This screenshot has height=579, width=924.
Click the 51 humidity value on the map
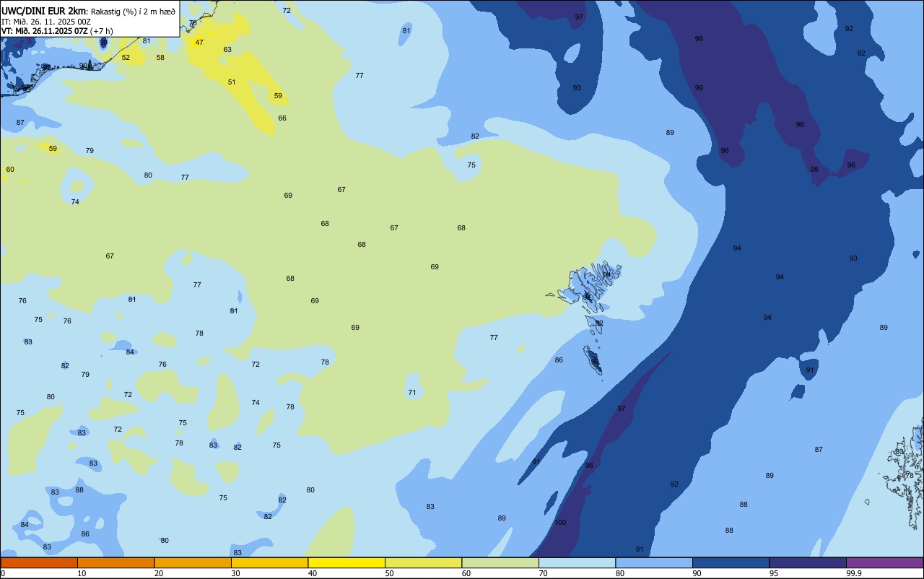[232, 82]
